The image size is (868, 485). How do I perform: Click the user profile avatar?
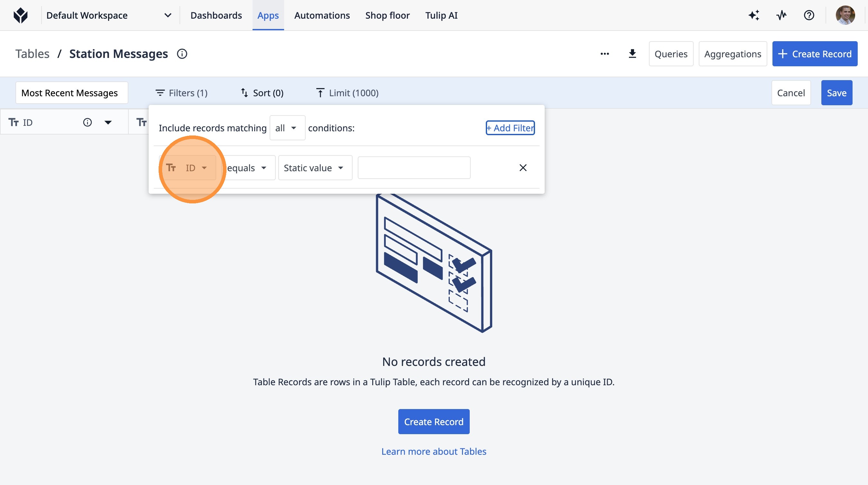tap(845, 15)
